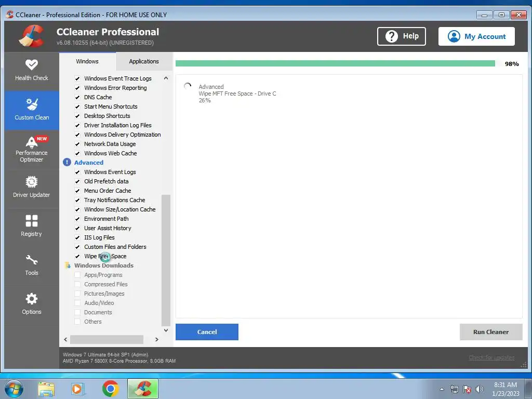
Task: Open the Registry cleaner section
Action: pos(32,227)
